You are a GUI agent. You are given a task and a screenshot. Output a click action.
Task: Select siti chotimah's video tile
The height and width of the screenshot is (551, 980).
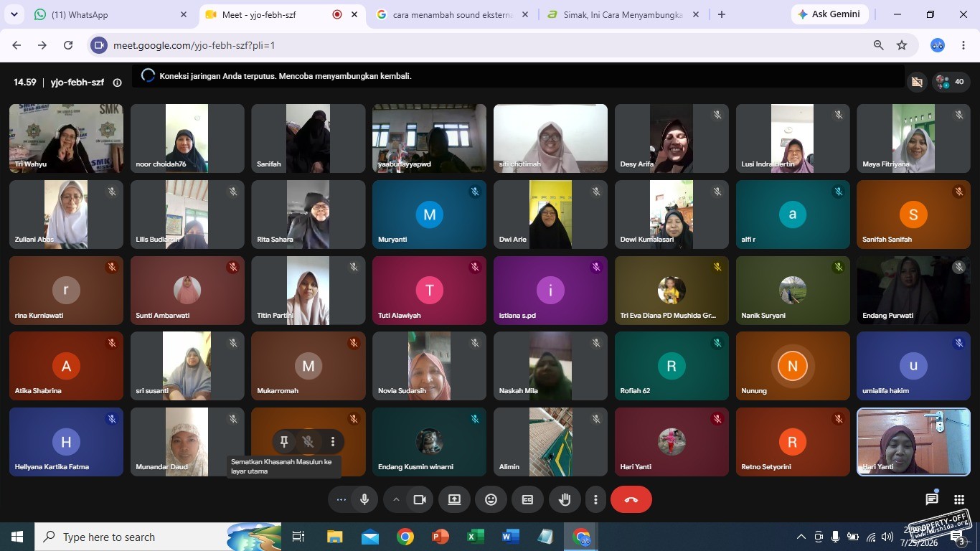tap(550, 138)
